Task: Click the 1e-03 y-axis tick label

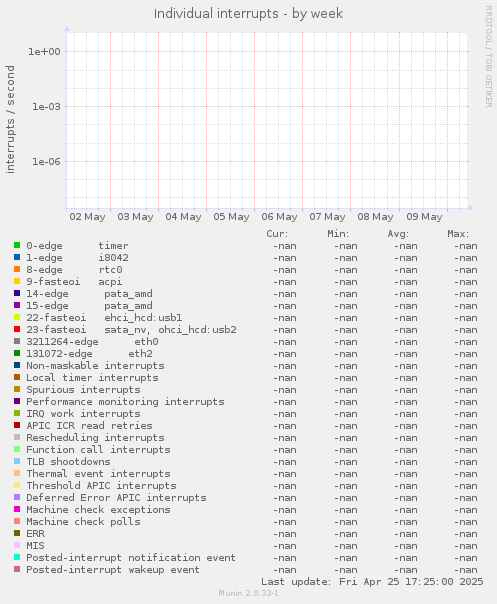Action: 46,107
